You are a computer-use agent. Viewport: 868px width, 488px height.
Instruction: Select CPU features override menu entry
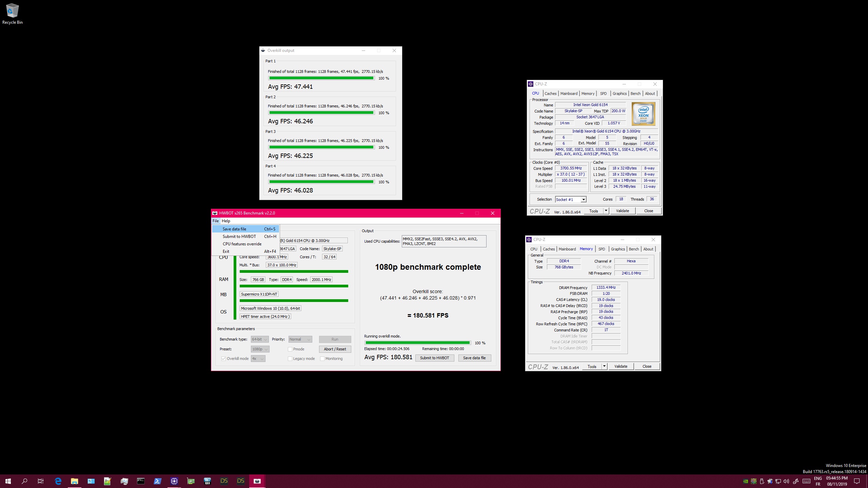click(x=245, y=244)
